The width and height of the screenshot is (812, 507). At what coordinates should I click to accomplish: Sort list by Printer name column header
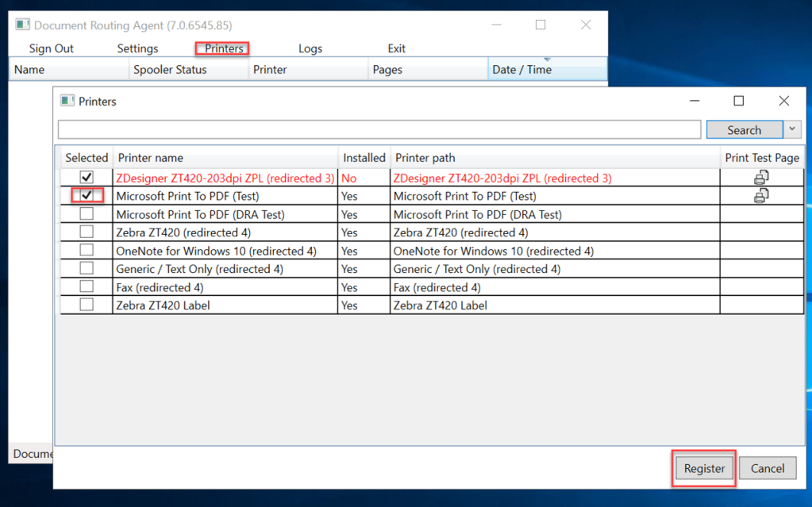[225, 158]
